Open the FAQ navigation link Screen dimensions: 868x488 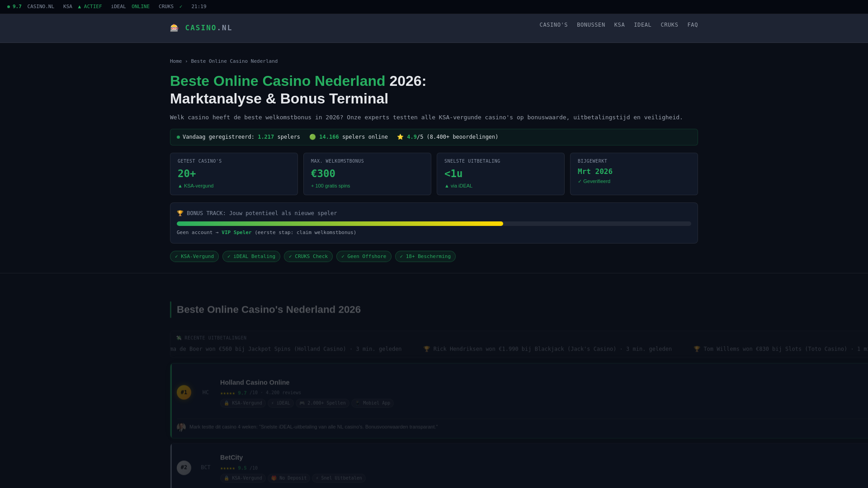pos(693,25)
